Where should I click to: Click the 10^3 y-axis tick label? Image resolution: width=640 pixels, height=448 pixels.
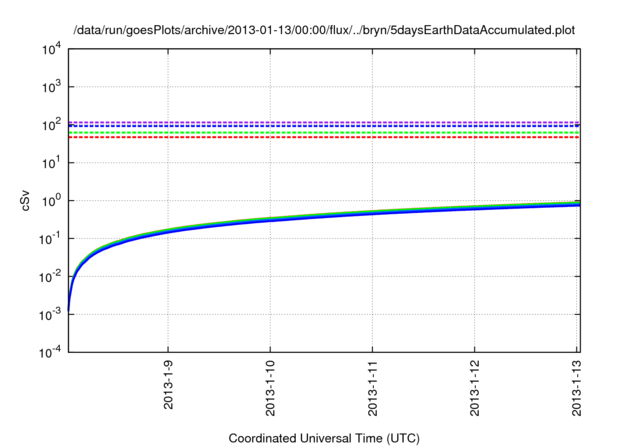pos(51,87)
